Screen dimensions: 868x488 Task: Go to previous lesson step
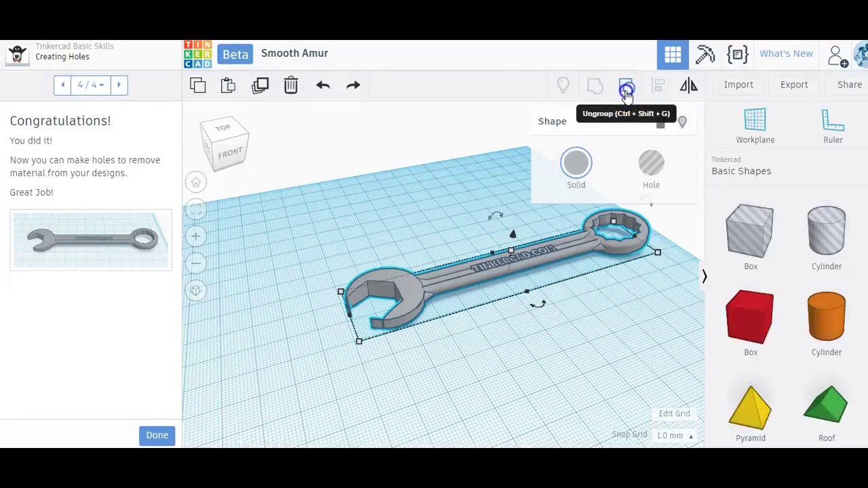(62, 85)
